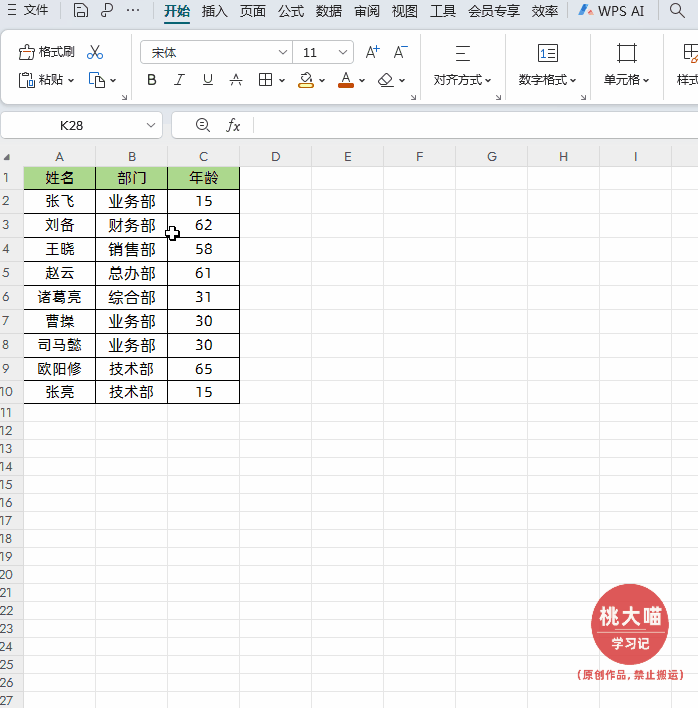
Task: Select the 年龄 header cell
Action: click(203, 178)
